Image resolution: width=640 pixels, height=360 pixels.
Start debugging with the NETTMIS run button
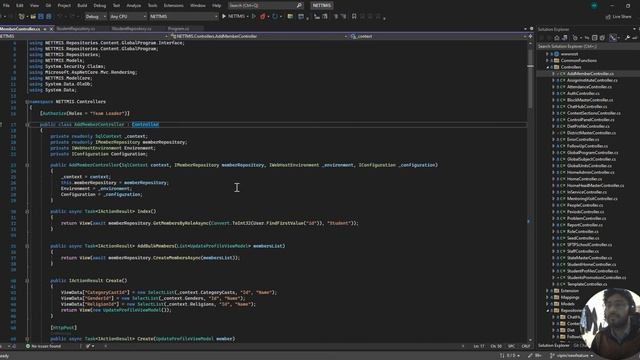point(235,16)
